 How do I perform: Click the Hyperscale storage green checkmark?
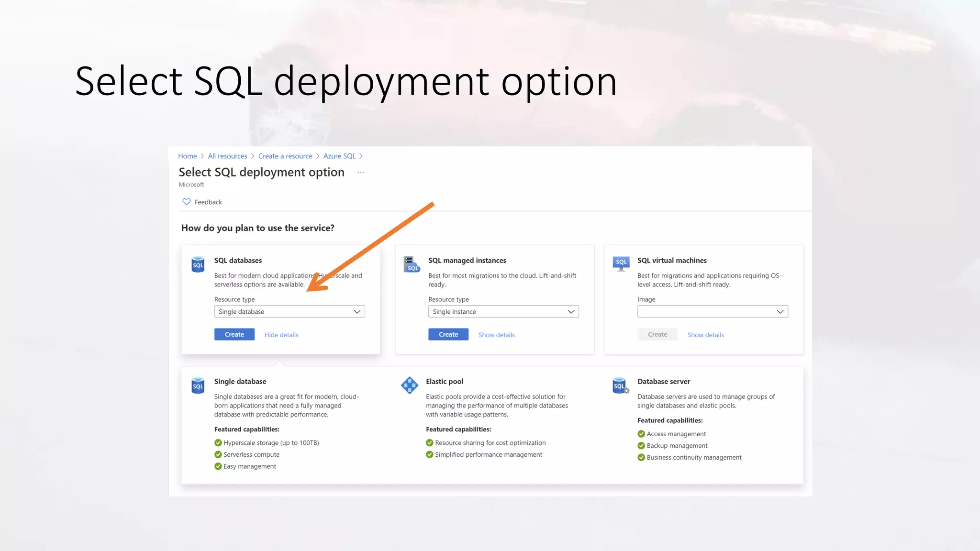218,443
